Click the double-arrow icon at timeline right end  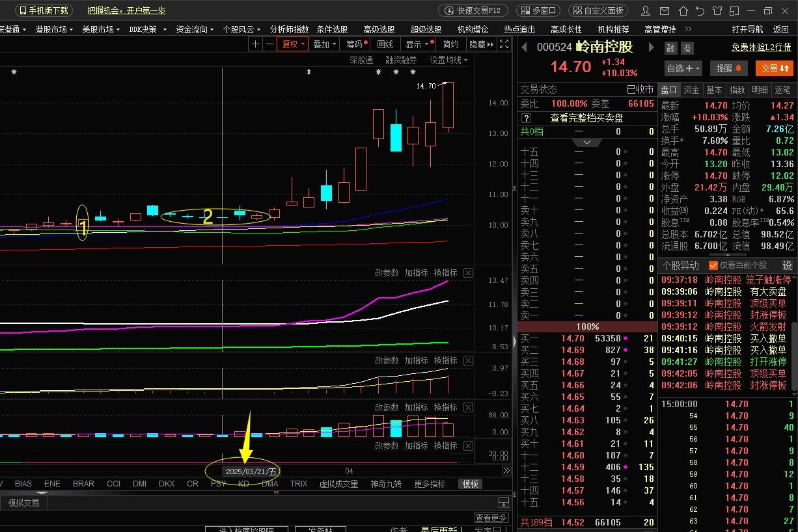(x=506, y=471)
